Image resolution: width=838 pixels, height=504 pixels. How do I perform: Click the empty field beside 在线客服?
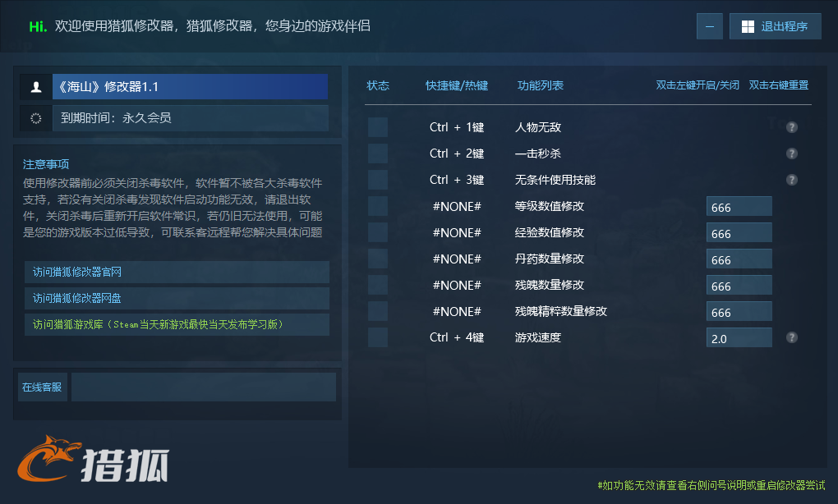[204, 387]
